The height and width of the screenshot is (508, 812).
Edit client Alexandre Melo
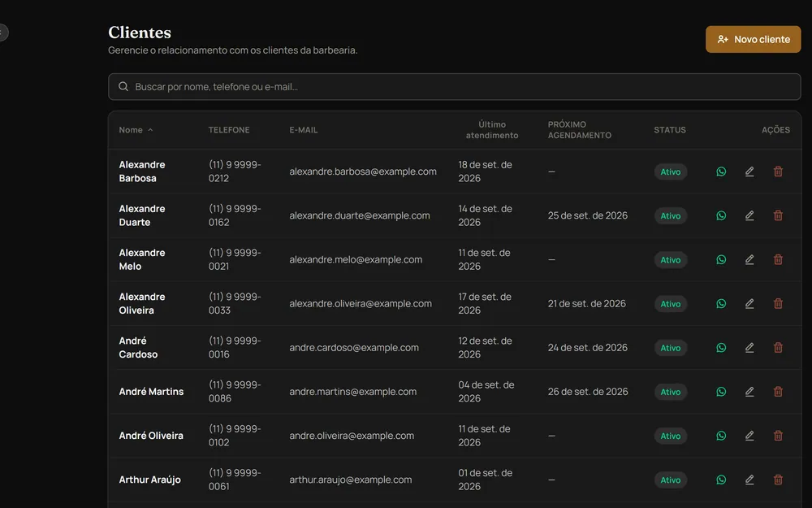click(749, 260)
